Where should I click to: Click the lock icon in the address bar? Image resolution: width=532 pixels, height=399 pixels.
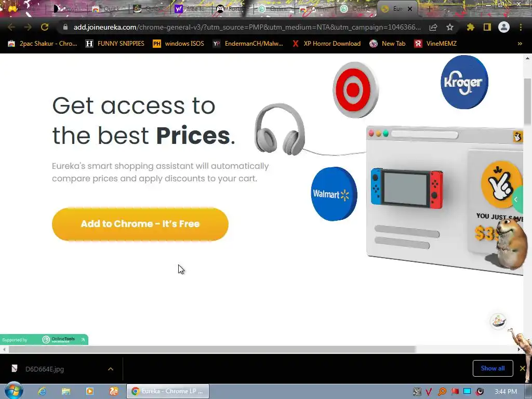[x=65, y=27]
